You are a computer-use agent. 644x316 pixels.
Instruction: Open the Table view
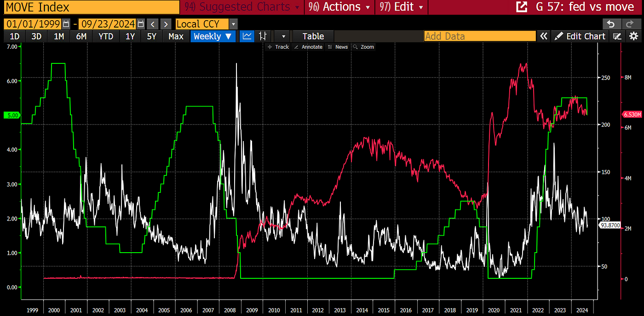pyautogui.click(x=313, y=36)
